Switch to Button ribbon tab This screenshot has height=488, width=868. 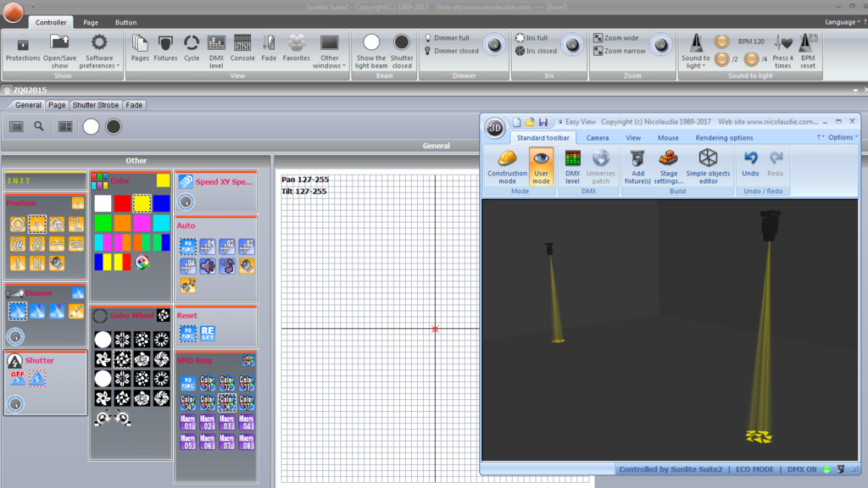point(125,23)
